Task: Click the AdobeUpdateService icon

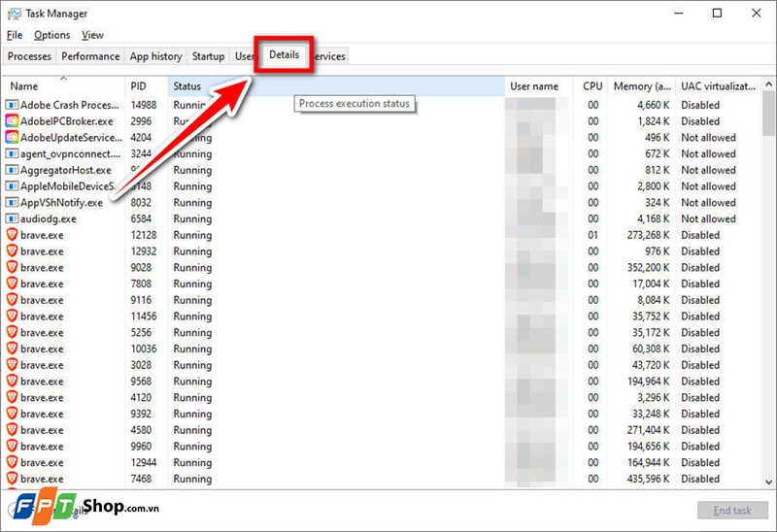Action: 12,137
